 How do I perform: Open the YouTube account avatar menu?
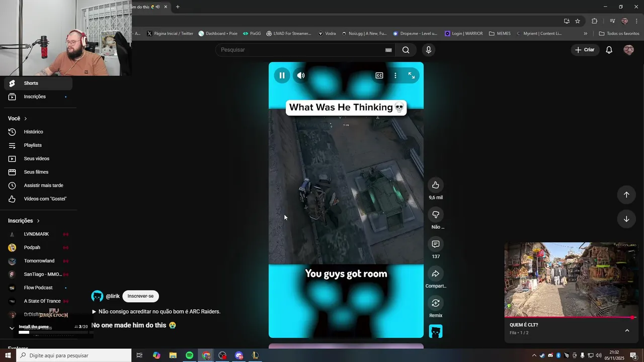click(x=628, y=50)
